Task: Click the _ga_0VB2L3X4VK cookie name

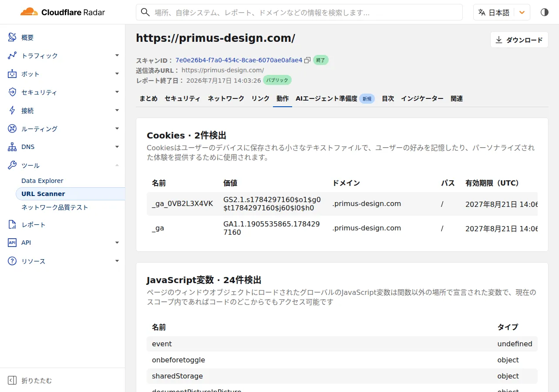Action: pyautogui.click(x=182, y=204)
